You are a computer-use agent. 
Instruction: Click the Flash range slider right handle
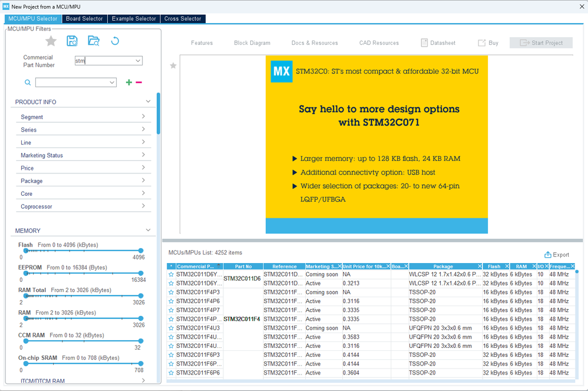(141, 251)
